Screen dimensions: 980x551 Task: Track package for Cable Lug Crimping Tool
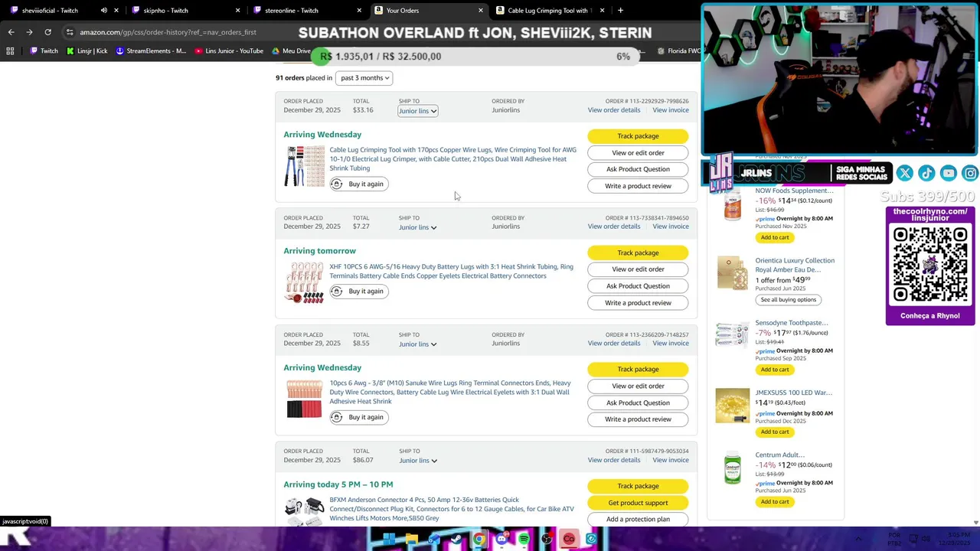tap(638, 136)
